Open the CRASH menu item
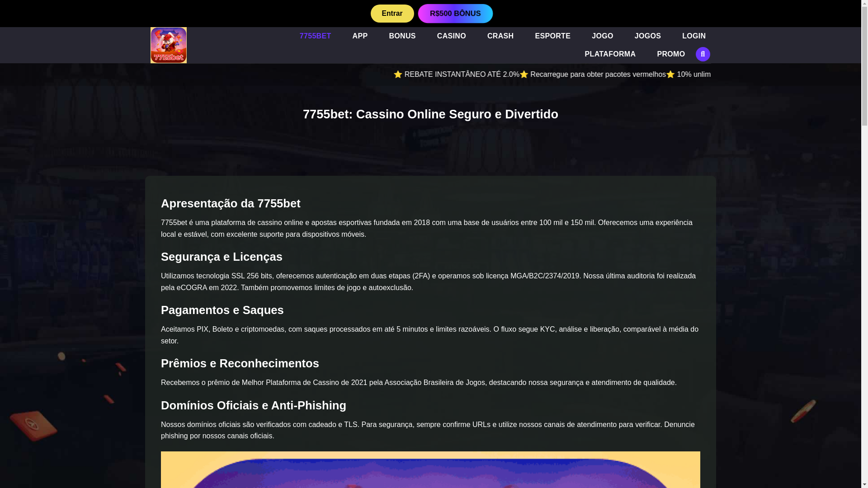Viewport: 868px width, 488px height. [x=500, y=36]
